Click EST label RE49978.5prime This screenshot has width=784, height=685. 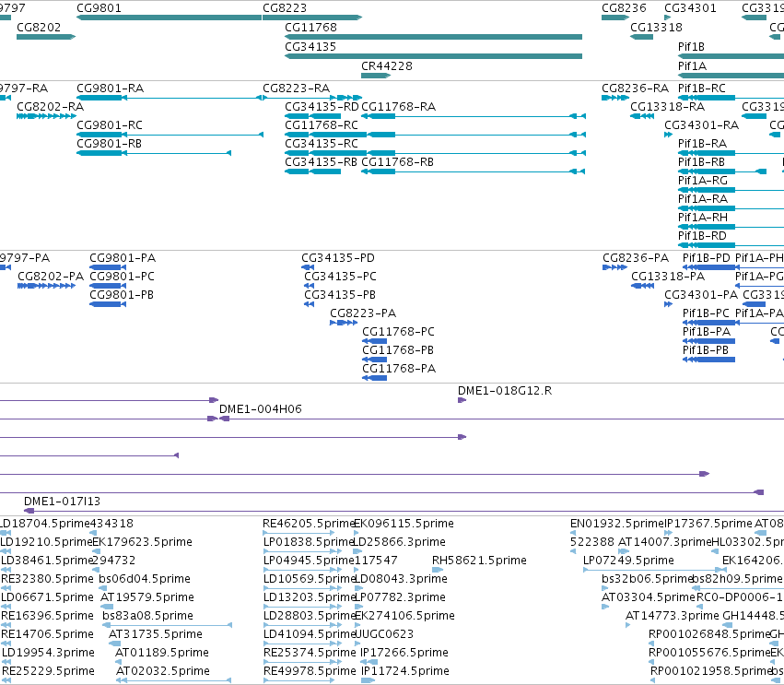pos(309,671)
